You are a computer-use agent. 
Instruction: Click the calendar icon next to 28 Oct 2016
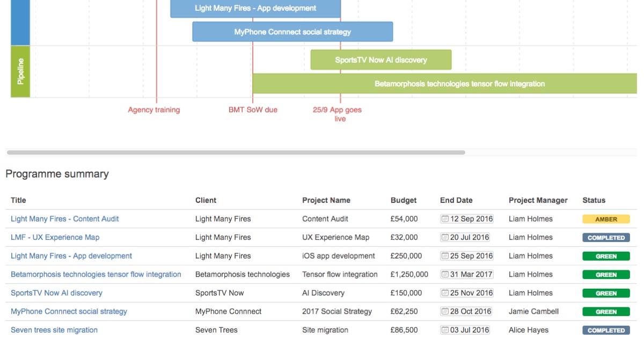pyautogui.click(x=444, y=311)
